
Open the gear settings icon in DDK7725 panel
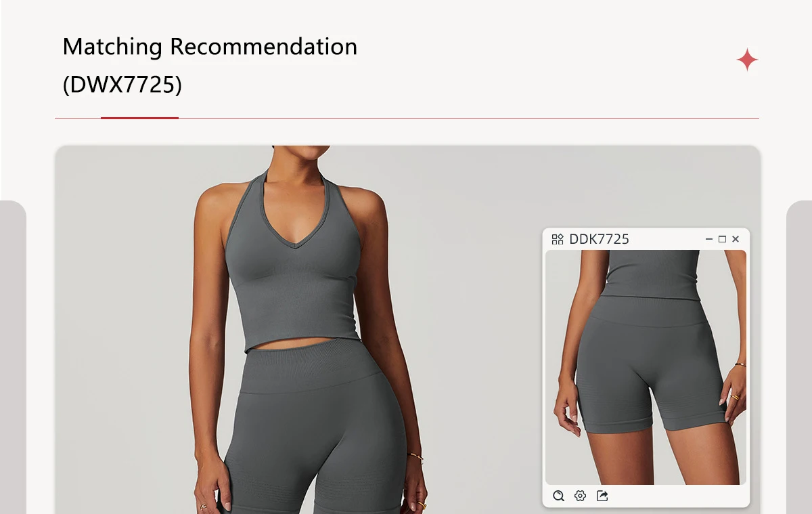(x=580, y=496)
